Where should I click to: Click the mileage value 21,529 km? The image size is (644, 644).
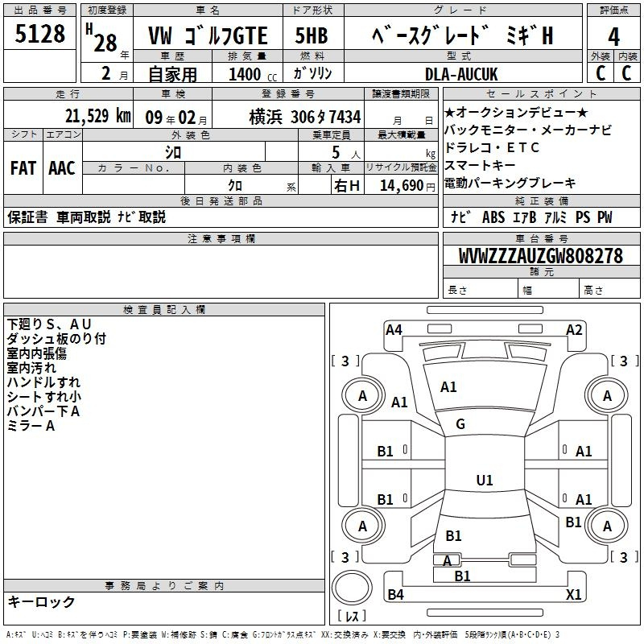pyautogui.click(x=97, y=116)
